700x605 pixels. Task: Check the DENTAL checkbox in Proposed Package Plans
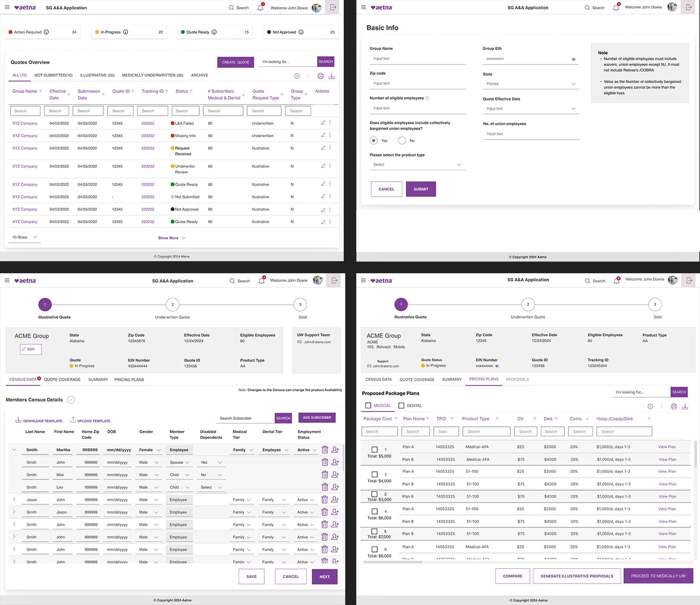click(401, 406)
